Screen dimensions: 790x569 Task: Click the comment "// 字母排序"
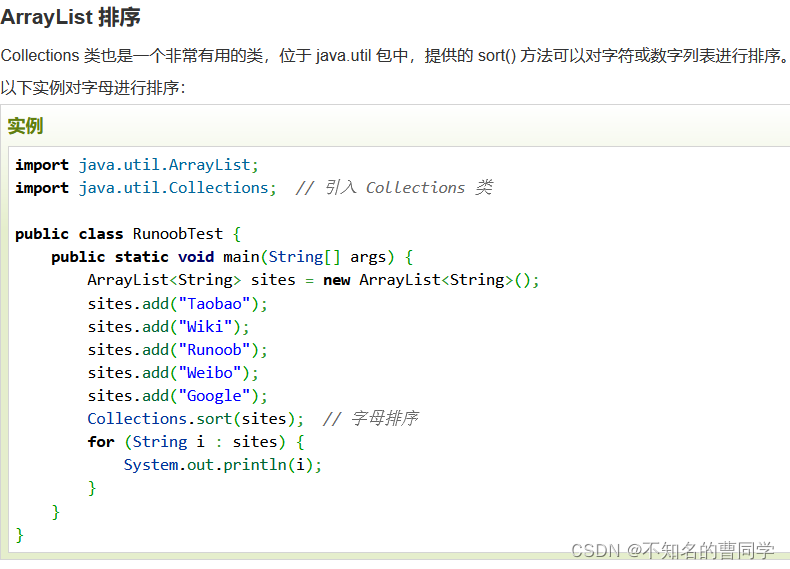pos(370,418)
